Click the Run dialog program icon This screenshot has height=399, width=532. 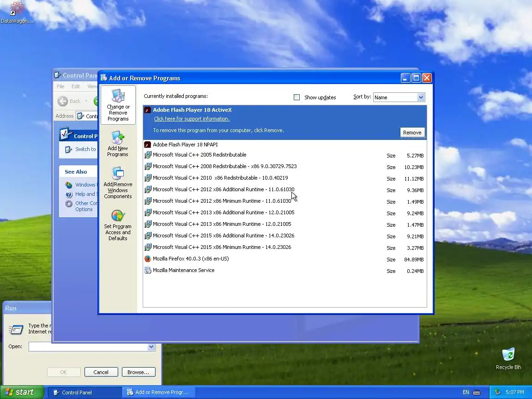[x=16, y=329]
